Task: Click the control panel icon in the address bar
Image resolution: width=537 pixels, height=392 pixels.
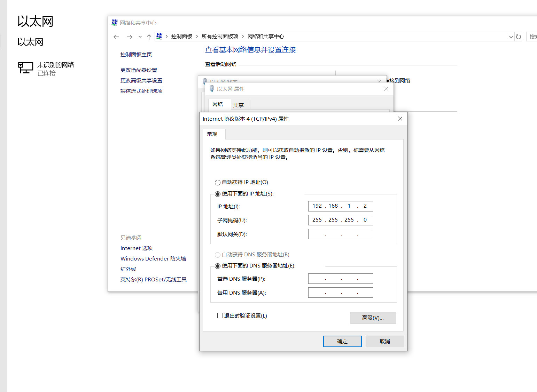Action: 159,36
